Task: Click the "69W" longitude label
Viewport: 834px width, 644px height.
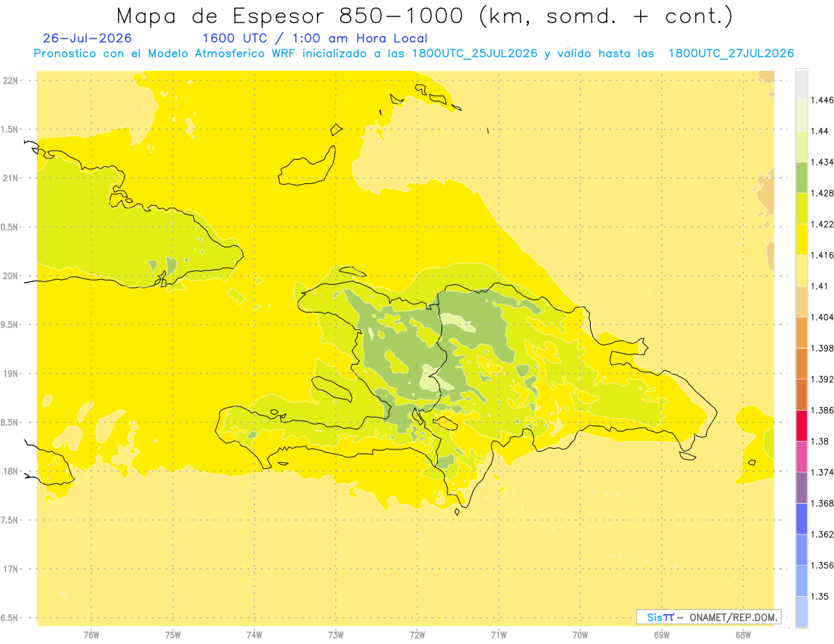Action: [662, 634]
